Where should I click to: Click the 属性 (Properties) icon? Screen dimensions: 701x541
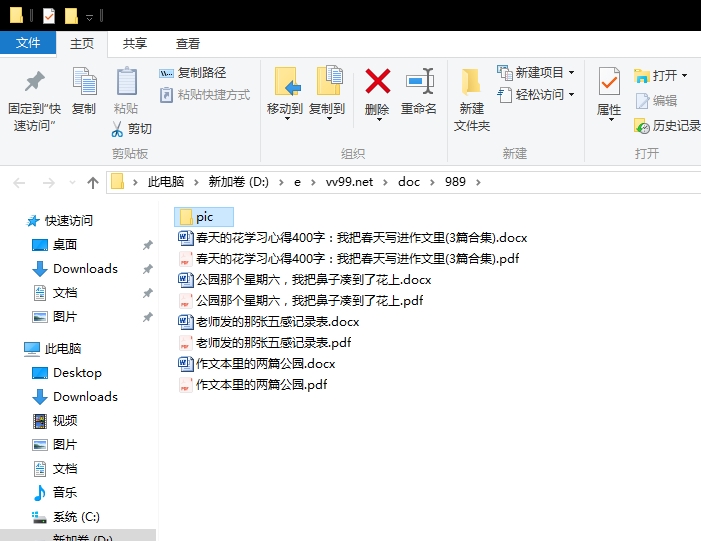(x=609, y=81)
